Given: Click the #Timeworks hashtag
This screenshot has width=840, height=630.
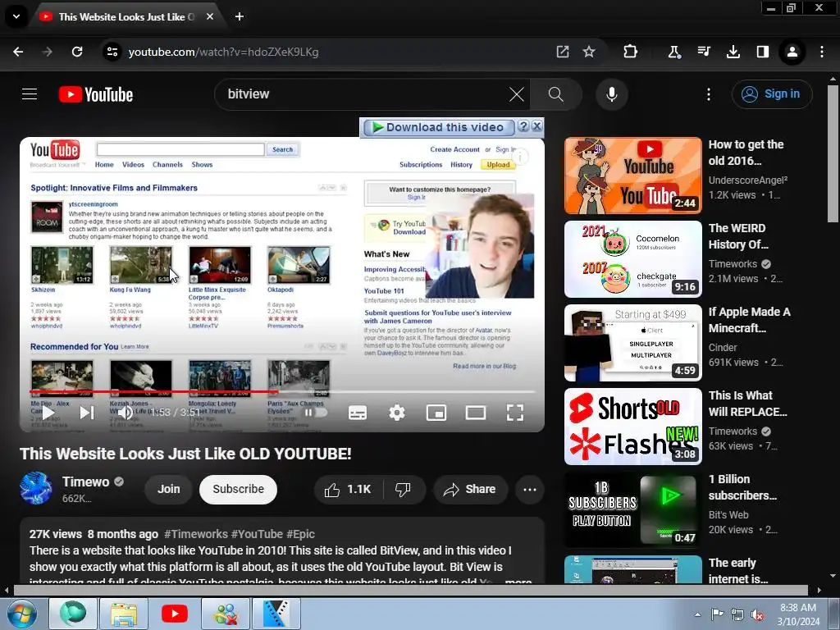Looking at the screenshot, I should pyautogui.click(x=196, y=534).
